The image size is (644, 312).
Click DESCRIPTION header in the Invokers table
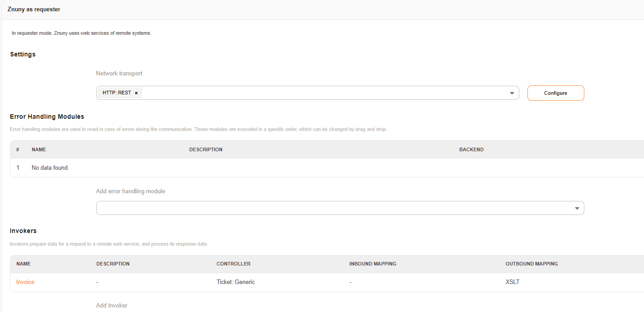[x=113, y=264]
